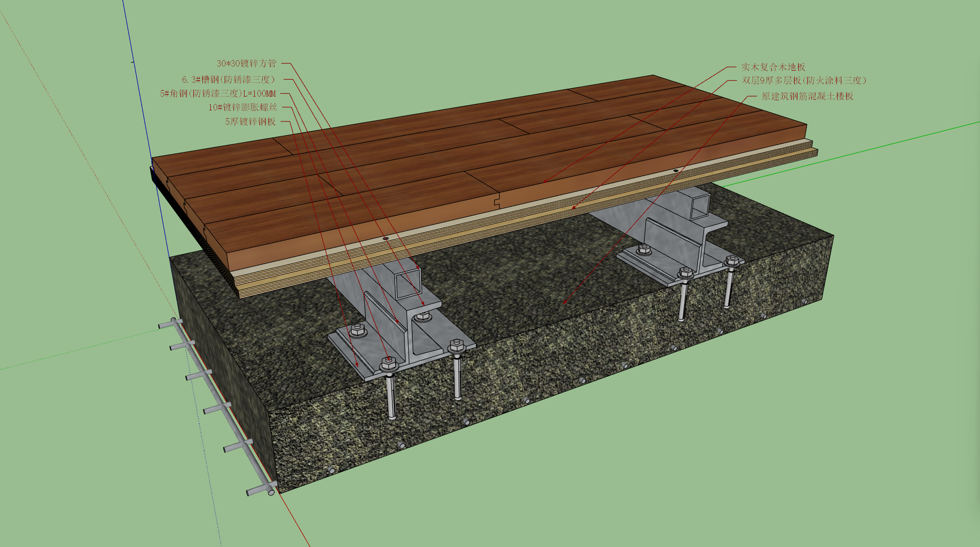Select the 30*30镀锌方管 text label
The width and height of the screenshot is (980, 547).
click(246, 63)
